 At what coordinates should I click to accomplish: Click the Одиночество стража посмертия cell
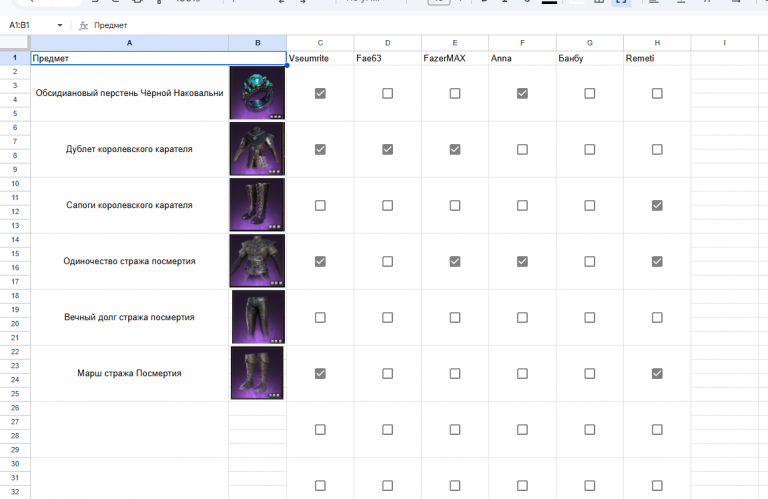tap(129, 261)
